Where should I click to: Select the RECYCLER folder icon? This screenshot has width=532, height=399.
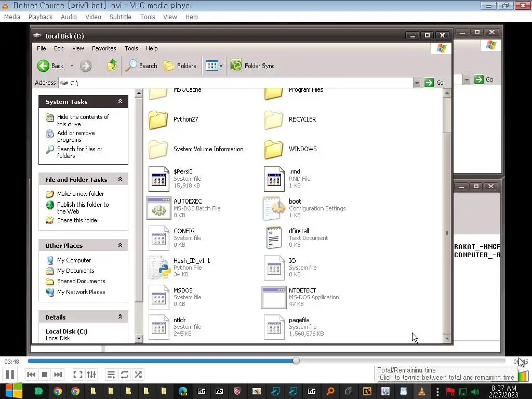pos(273,119)
